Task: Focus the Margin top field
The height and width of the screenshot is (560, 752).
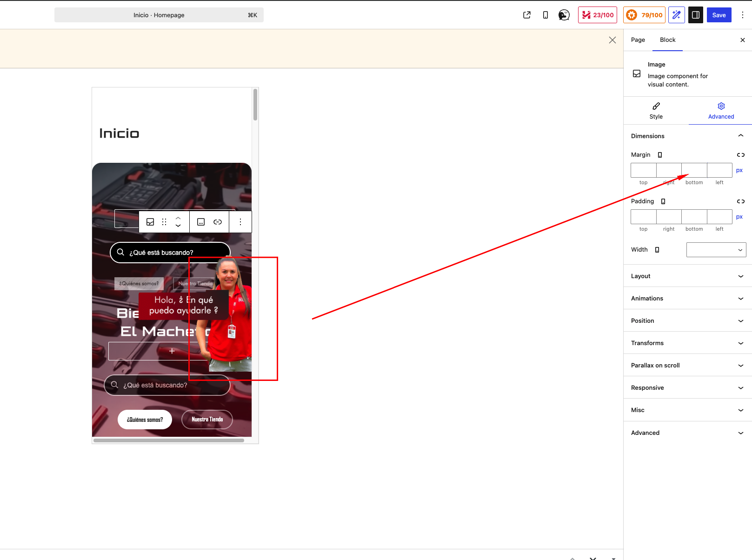Action: tap(644, 170)
